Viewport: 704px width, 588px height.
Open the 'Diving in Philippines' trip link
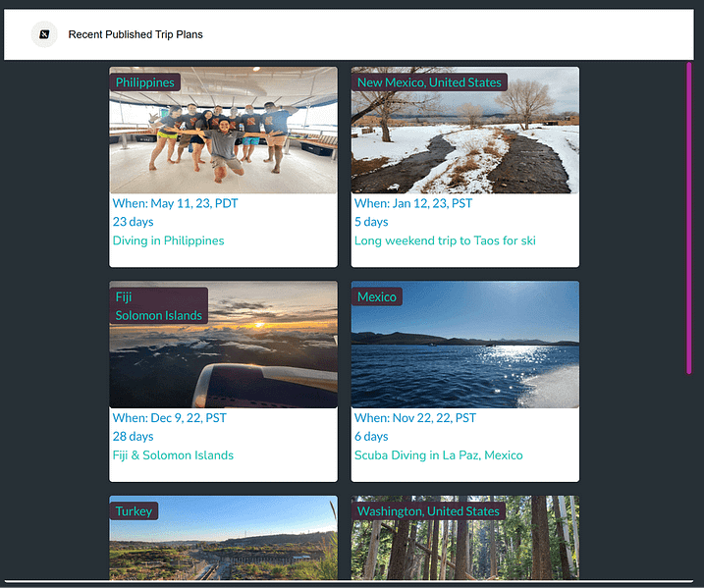(x=168, y=241)
